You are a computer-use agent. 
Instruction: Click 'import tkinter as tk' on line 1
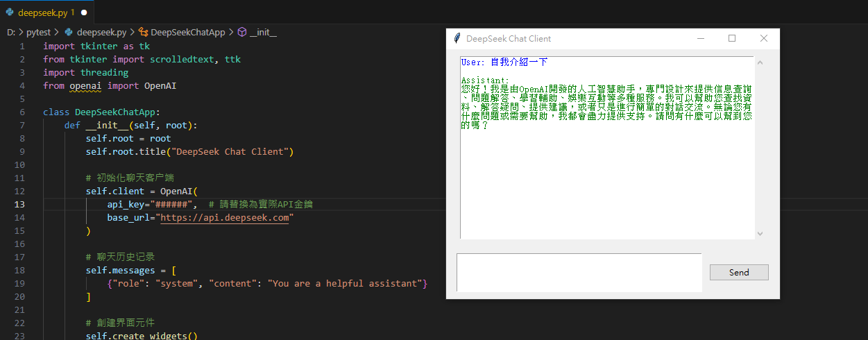tap(96, 46)
